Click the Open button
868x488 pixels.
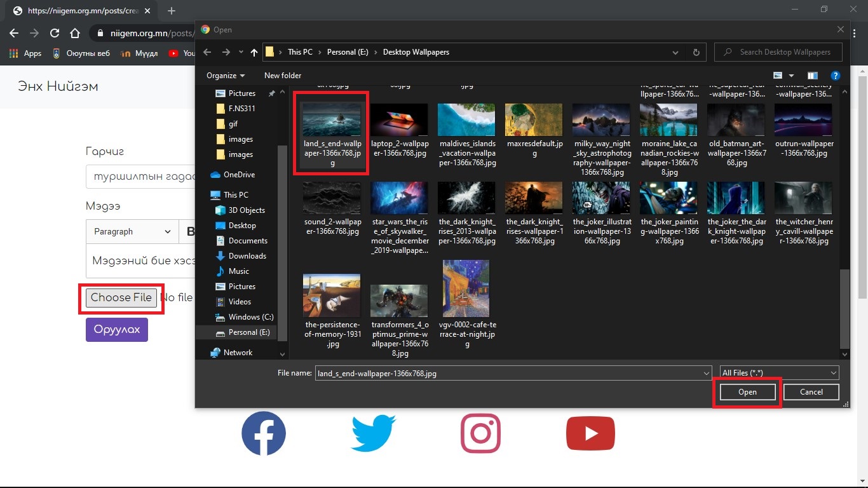pyautogui.click(x=747, y=392)
